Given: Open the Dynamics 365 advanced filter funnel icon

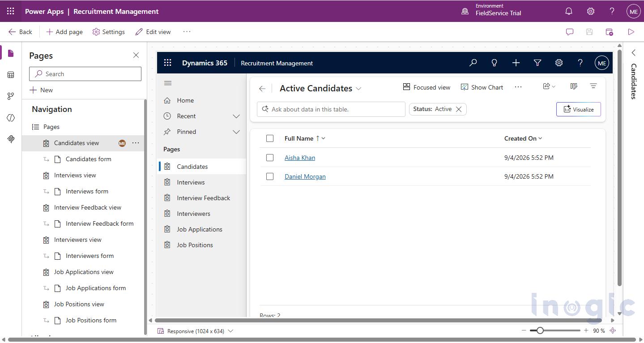Looking at the screenshot, I should [537, 63].
